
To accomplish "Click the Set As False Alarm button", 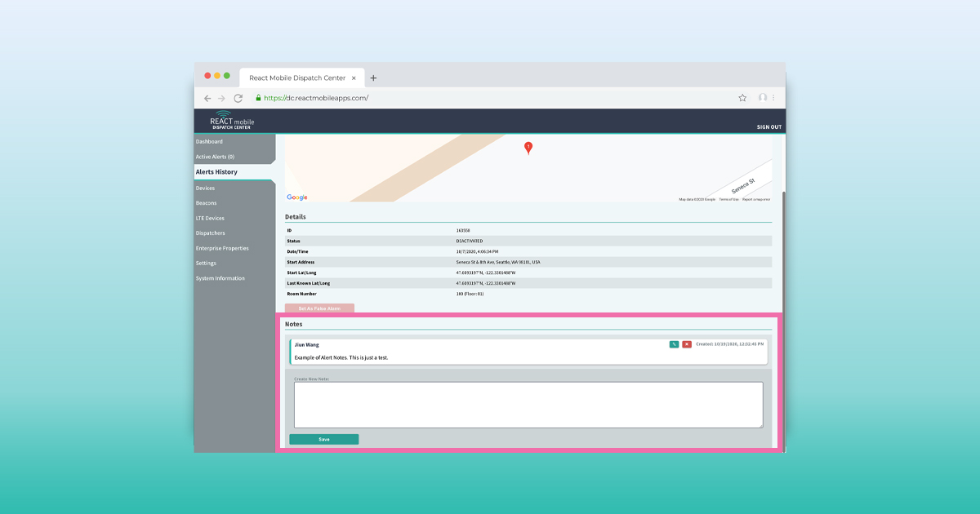I will (319, 308).
